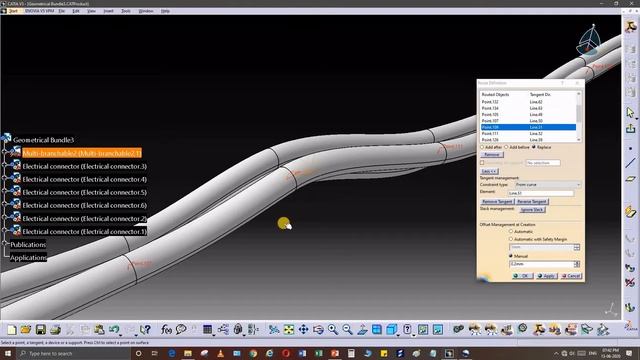This screenshot has width=640, height=360.
Task: Open the View menu
Action: (x=91, y=11)
